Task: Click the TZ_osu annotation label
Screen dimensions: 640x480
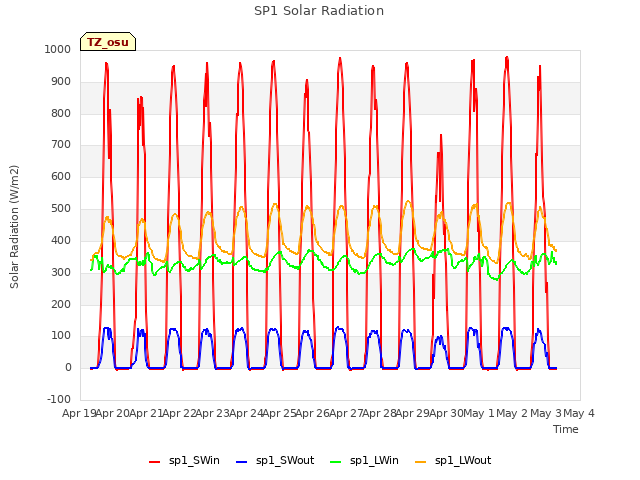Action: (x=108, y=42)
